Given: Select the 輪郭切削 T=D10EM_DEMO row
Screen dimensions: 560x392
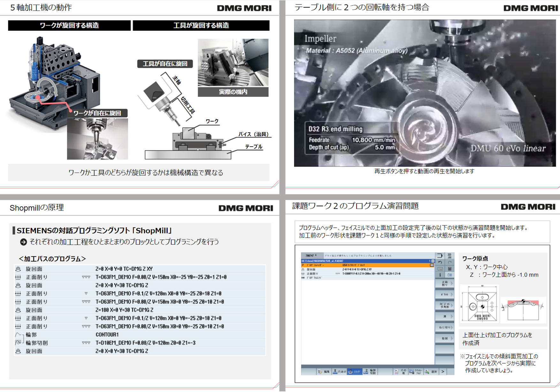Looking at the screenshot, I should [140, 343].
